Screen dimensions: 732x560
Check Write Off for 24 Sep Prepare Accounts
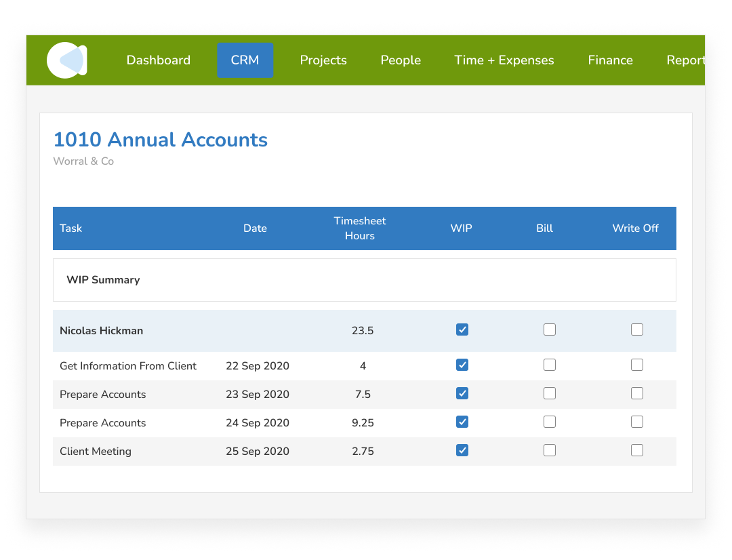(637, 422)
